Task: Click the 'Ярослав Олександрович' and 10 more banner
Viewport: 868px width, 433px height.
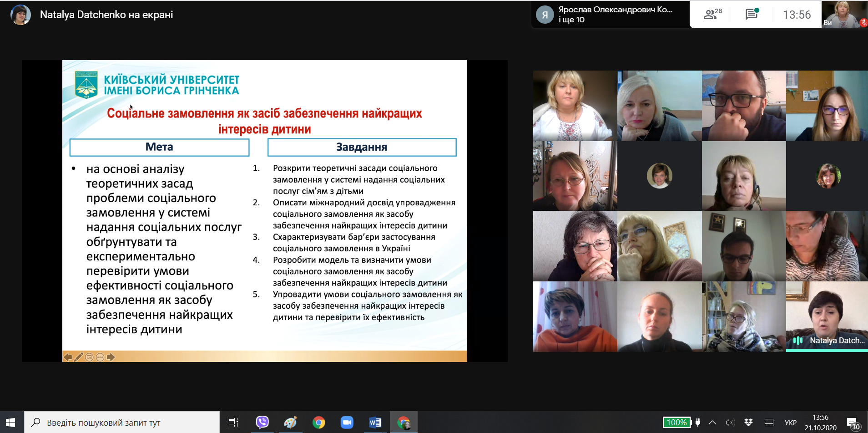Action: pos(610,15)
